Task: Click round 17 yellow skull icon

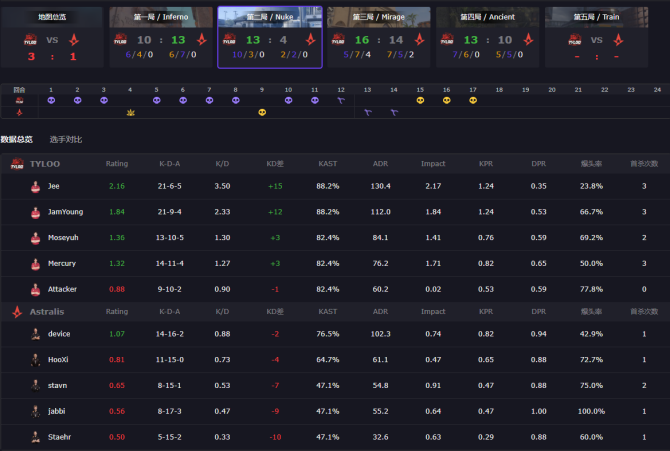Action: (x=472, y=100)
